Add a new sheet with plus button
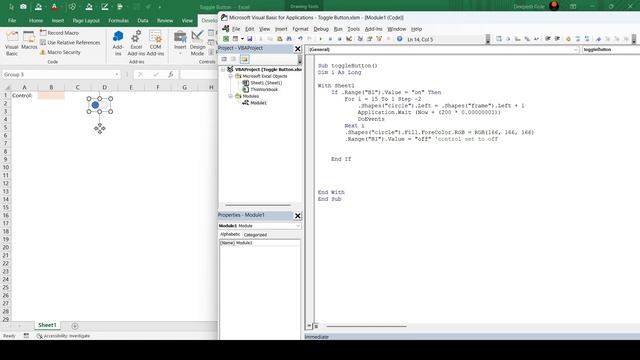This screenshot has height=360, width=640. 75,326
